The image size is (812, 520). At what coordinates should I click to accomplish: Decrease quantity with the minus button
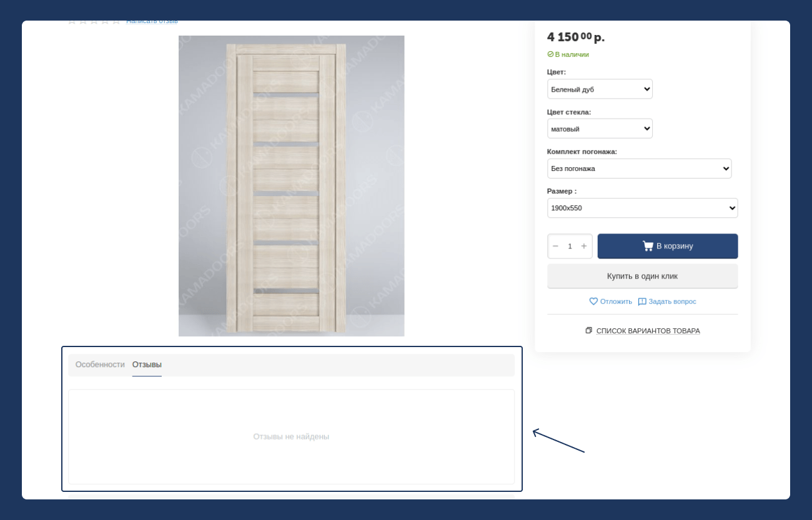[555, 246]
